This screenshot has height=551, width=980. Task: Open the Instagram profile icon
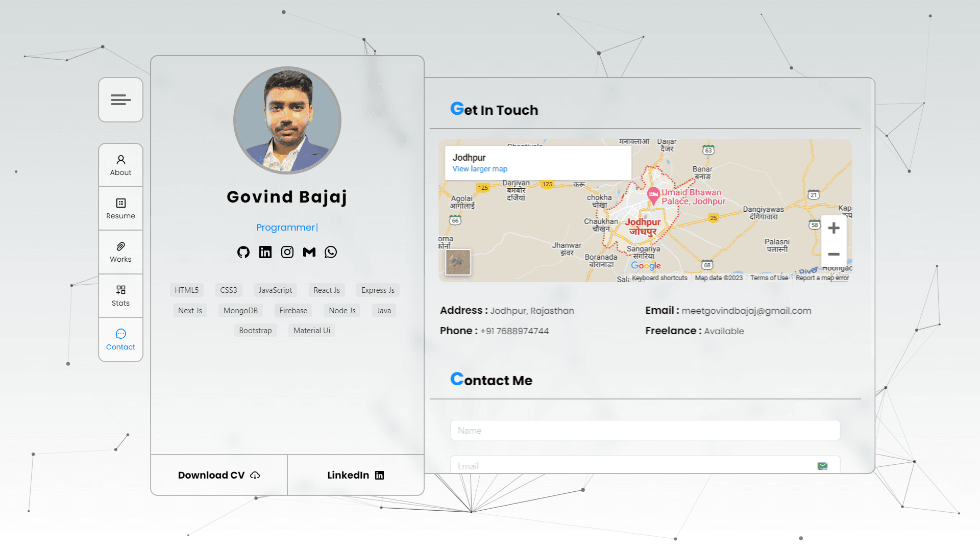[x=287, y=252]
